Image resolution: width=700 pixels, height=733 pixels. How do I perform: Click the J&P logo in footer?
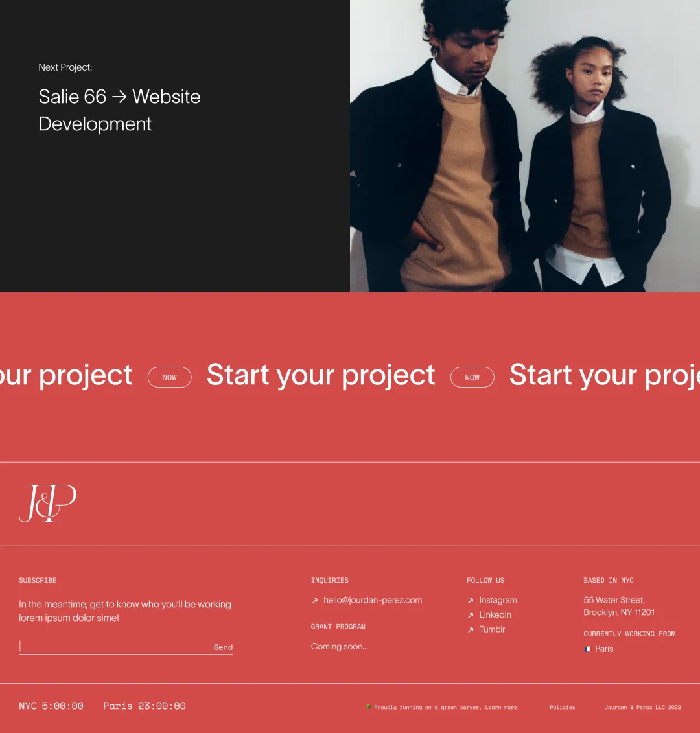47,504
